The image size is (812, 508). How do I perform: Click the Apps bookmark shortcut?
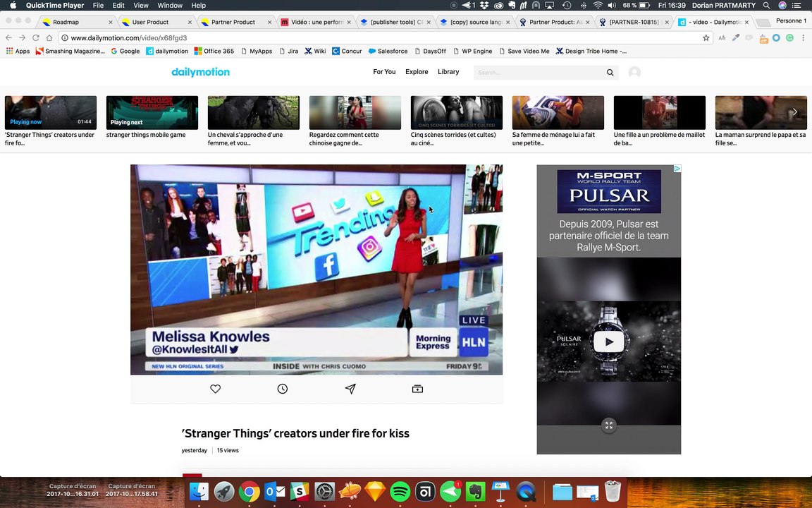(18, 52)
